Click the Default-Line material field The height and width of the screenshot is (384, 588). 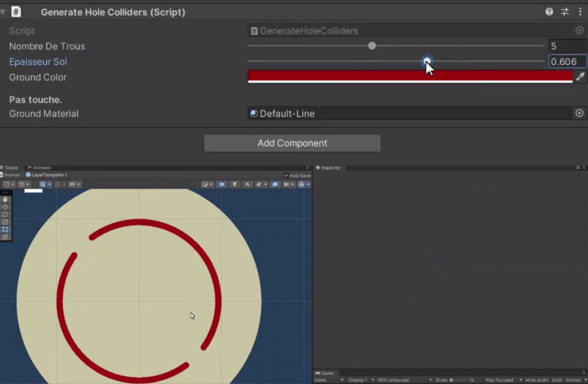pos(410,114)
